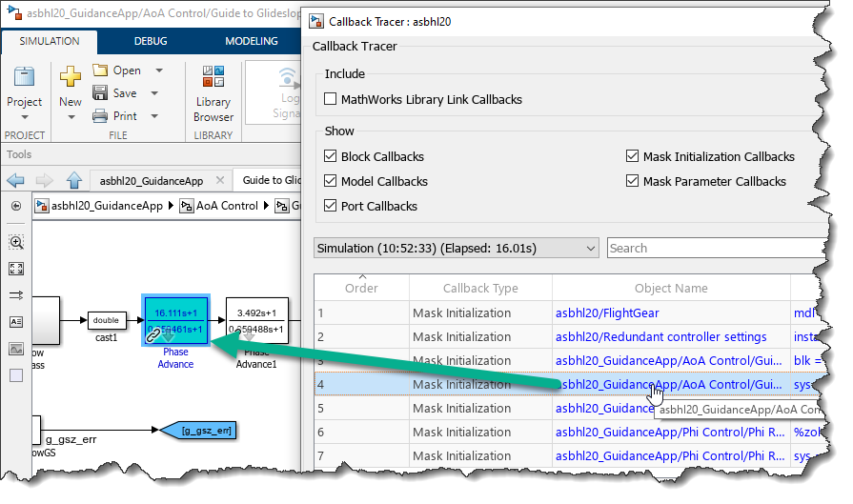Select the Zoom In tool in the palette
Screen dimensions: 853x504
point(16,242)
